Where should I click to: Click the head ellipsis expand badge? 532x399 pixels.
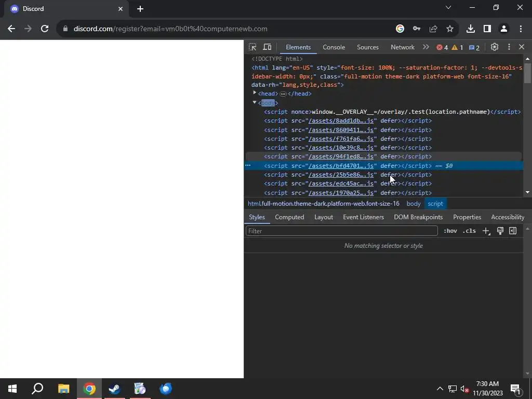click(x=283, y=94)
